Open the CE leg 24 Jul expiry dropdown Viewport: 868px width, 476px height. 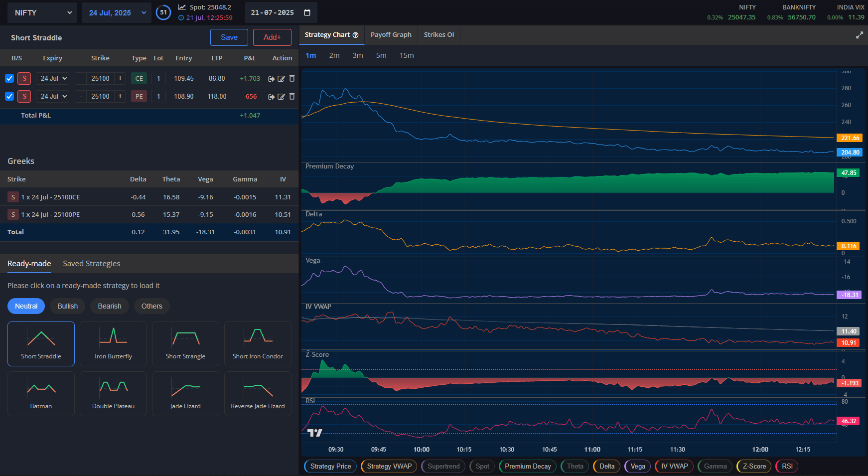point(52,78)
